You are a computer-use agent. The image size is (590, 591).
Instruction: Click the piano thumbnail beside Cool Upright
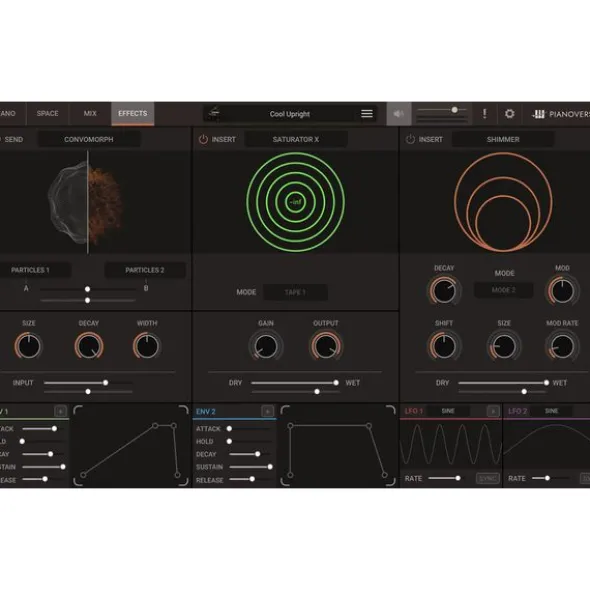(x=214, y=113)
